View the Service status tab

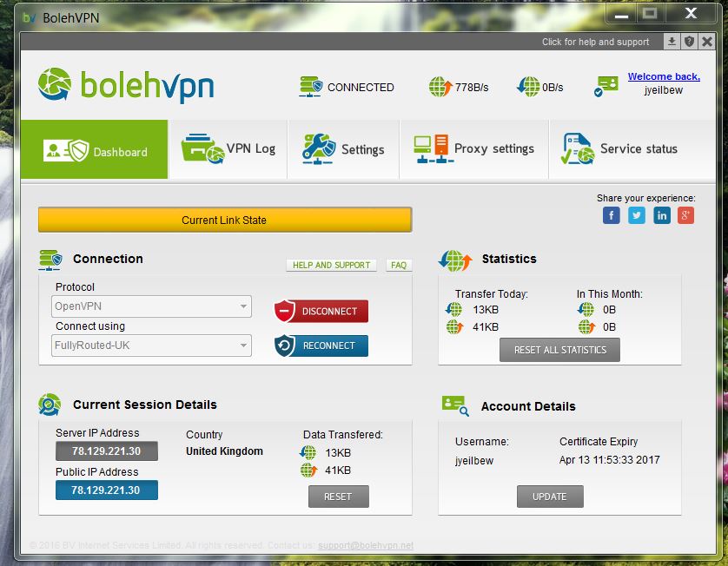coord(632,149)
